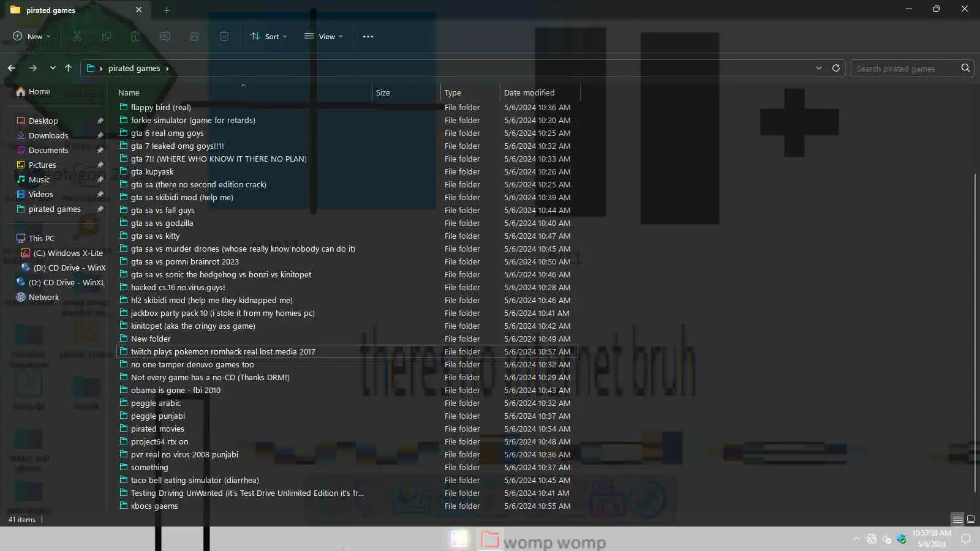Open the See more ellipsis menu

368,37
